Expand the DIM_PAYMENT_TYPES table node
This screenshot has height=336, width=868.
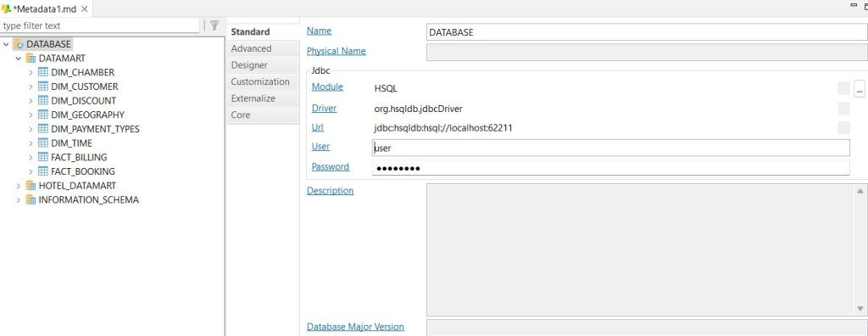click(31, 129)
